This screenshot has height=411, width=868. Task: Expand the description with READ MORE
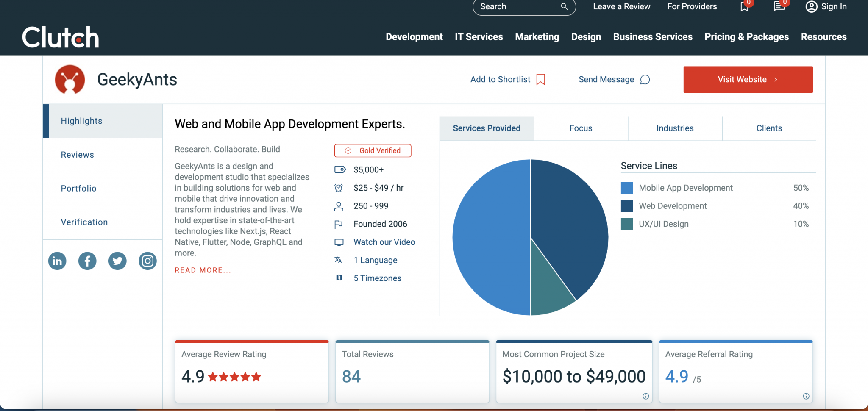point(203,270)
